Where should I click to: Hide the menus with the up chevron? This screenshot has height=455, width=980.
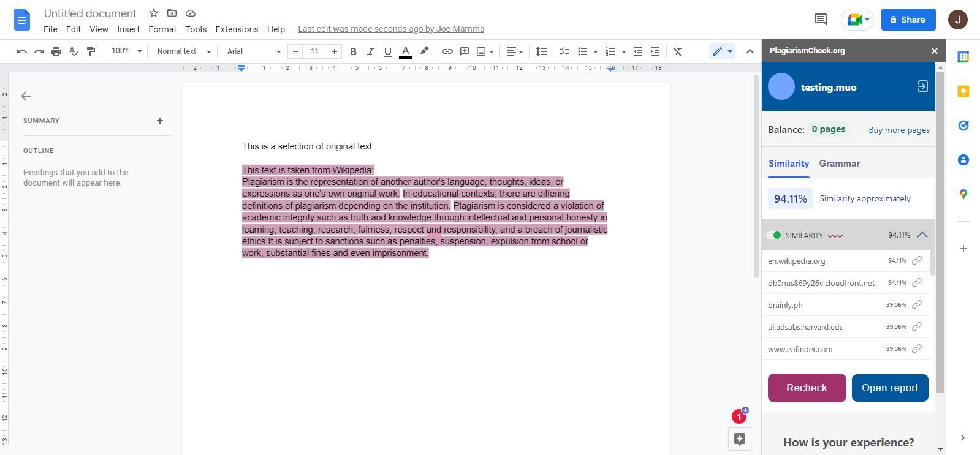750,51
